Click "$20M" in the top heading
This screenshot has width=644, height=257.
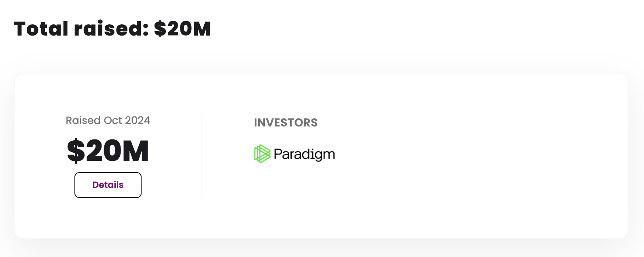(182, 29)
